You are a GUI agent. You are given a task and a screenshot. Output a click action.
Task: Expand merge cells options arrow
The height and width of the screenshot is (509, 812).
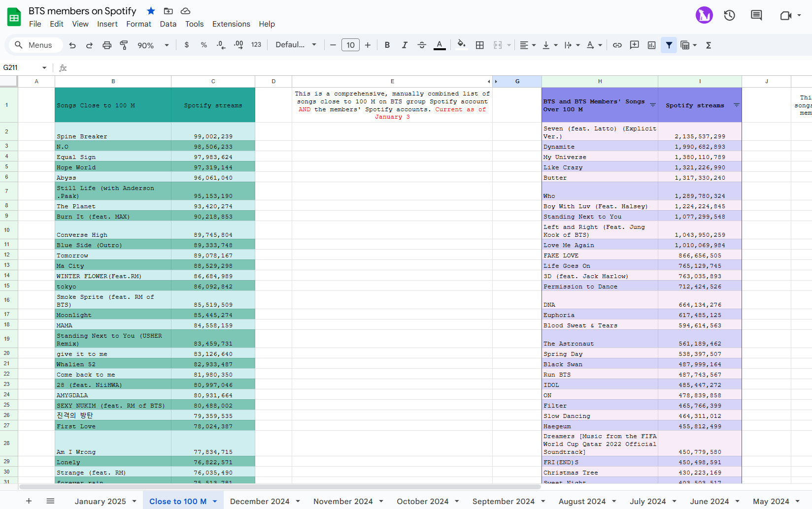coord(509,45)
